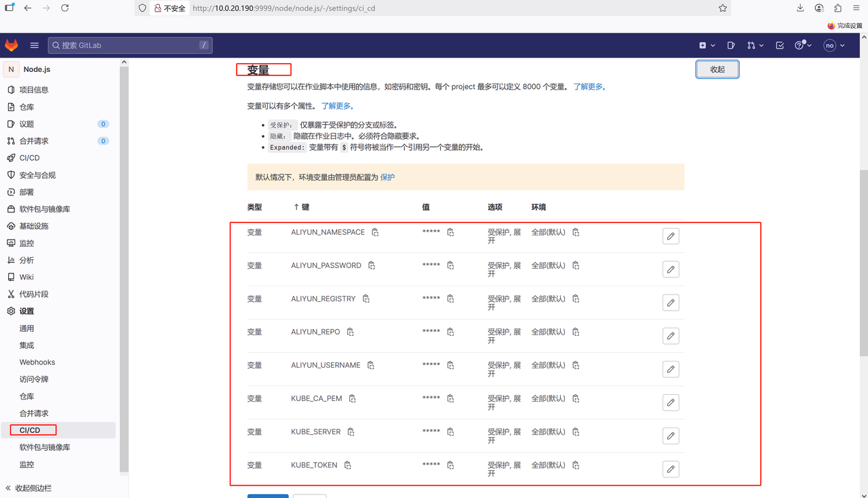Select 访问令牌 in the settings submenu
Screen dimensions: 868x498
pyautogui.click(x=34, y=379)
